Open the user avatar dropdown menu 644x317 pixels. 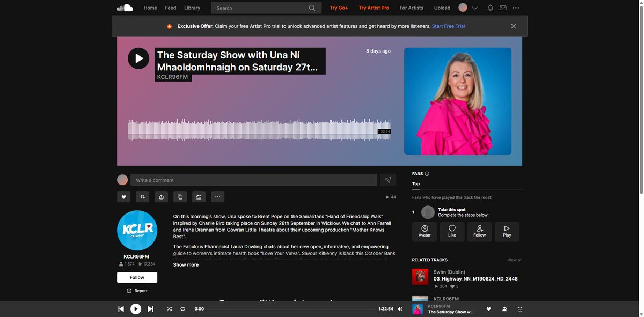[x=468, y=8]
